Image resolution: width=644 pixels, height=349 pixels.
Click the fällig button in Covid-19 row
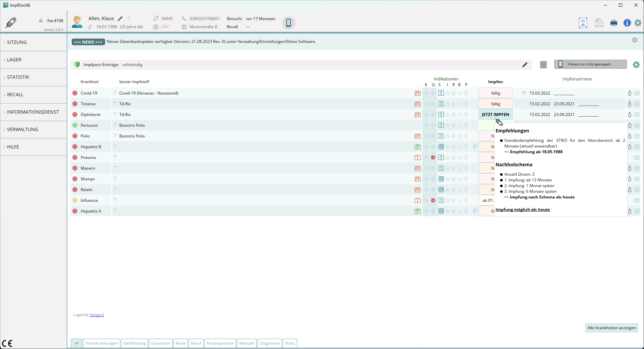tap(496, 93)
